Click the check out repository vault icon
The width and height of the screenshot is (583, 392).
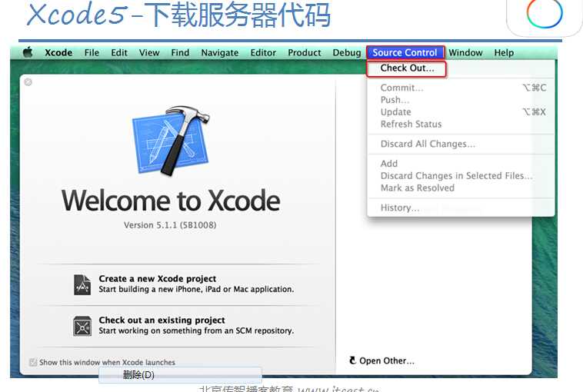(82, 326)
